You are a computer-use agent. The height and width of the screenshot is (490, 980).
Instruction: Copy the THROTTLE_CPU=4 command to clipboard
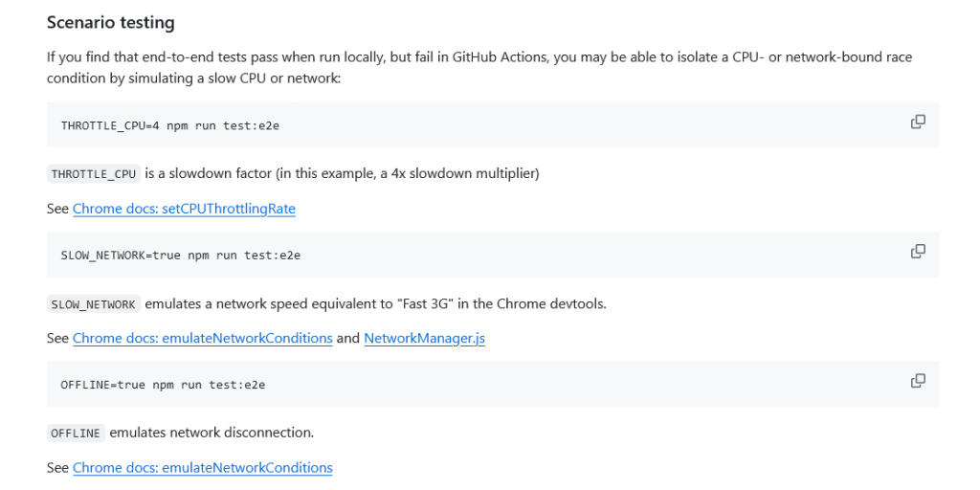[917, 122]
